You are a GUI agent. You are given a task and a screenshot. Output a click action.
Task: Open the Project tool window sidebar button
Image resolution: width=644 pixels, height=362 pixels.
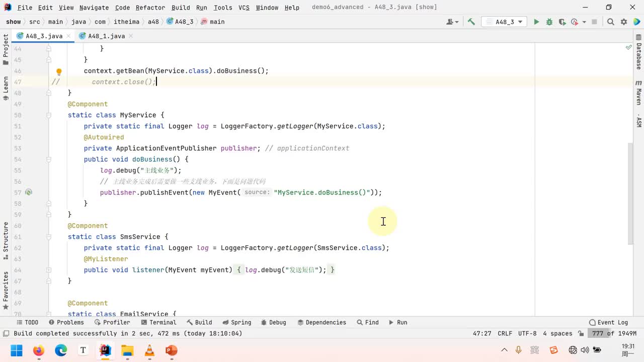6,50
